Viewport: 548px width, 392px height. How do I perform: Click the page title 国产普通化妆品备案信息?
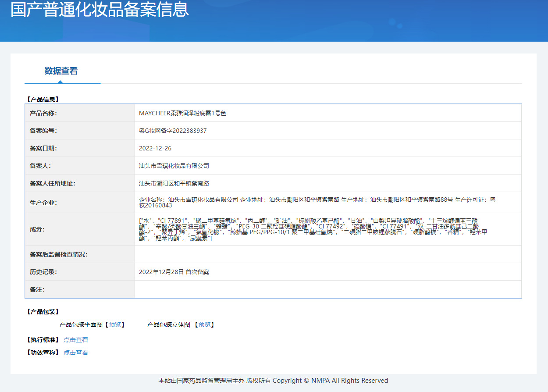100,10
